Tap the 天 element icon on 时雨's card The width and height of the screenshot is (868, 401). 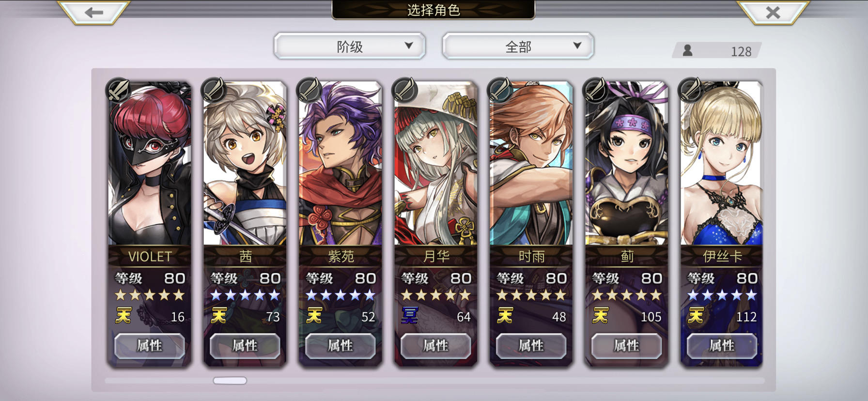pyautogui.click(x=505, y=316)
